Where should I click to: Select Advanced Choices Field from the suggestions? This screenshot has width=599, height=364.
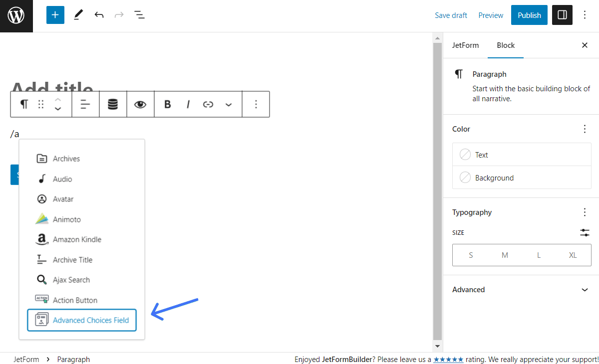coord(81,320)
